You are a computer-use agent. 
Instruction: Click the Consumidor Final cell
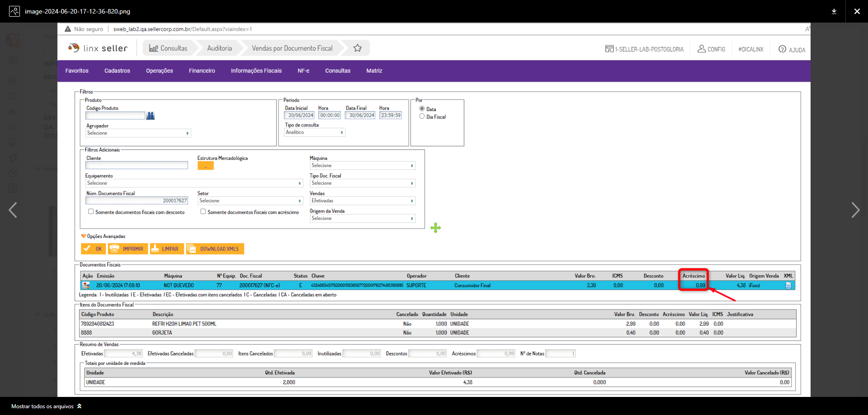[472, 285]
